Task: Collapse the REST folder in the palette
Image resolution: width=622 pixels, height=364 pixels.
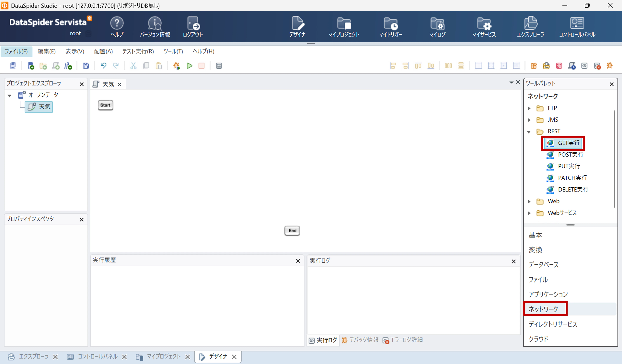Action: [x=529, y=132]
